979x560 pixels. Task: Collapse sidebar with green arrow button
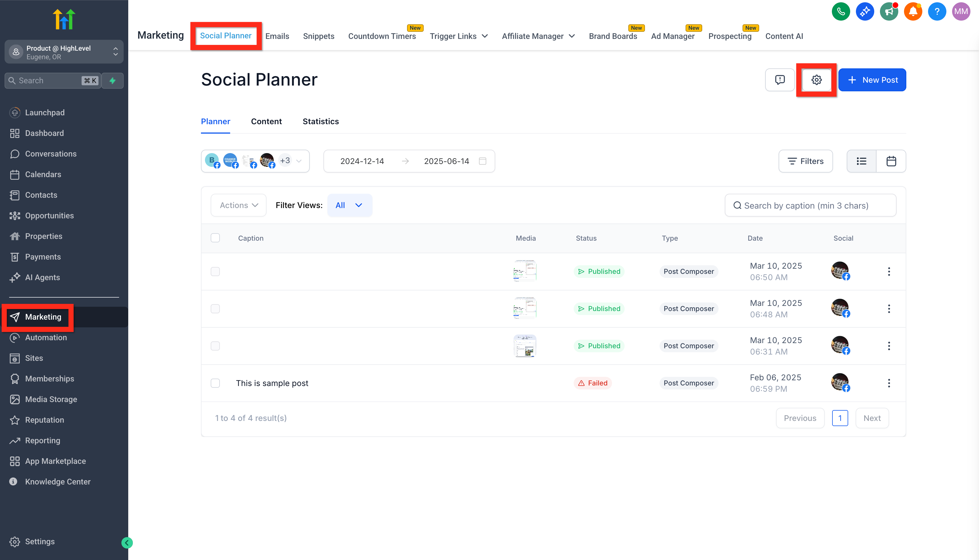127,543
